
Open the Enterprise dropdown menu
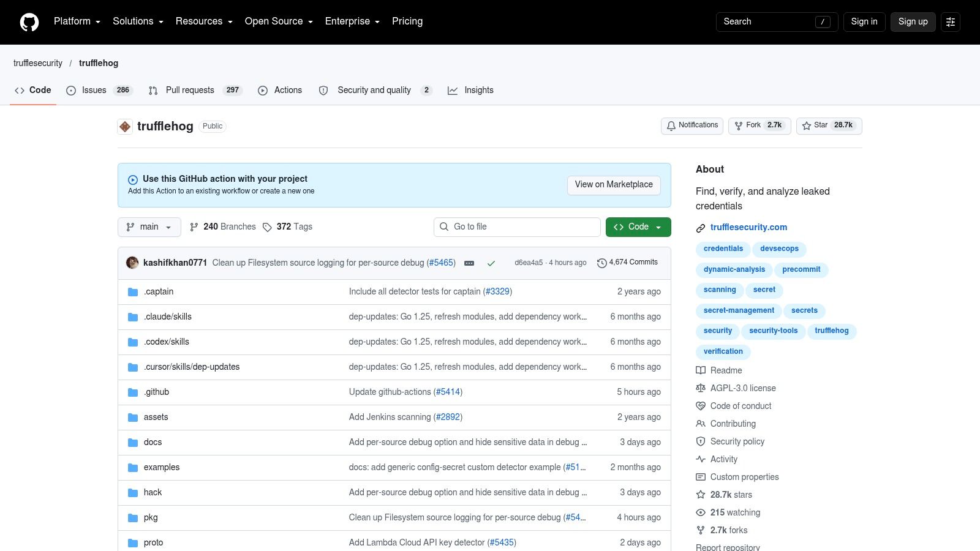352,21
